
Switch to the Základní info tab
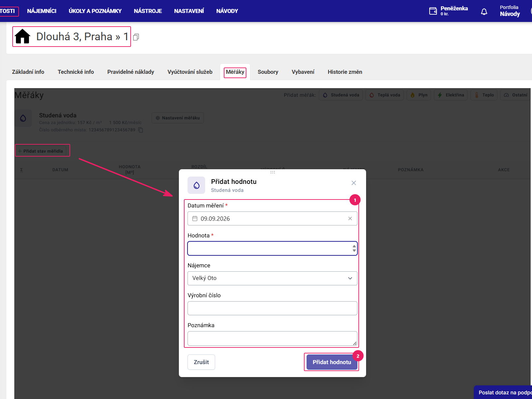click(x=28, y=72)
